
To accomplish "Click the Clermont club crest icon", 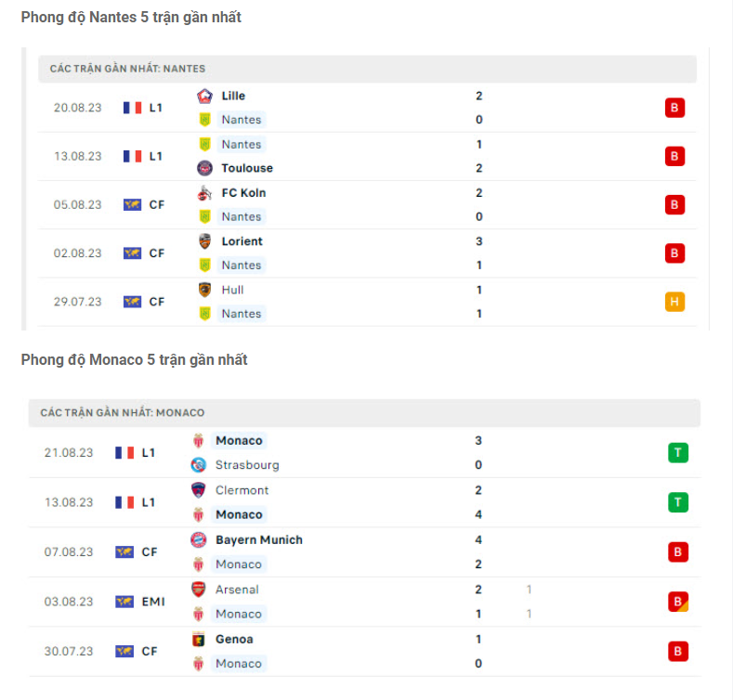I will pyautogui.click(x=198, y=490).
